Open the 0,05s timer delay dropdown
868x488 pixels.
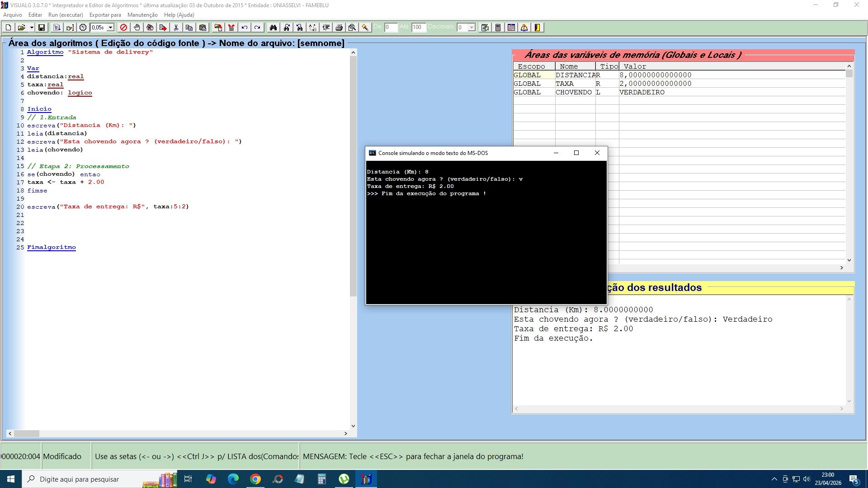coord(110,28)
